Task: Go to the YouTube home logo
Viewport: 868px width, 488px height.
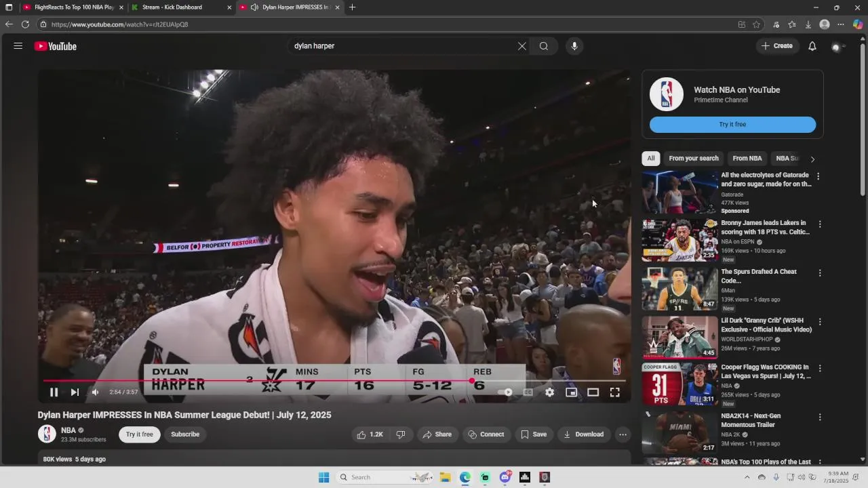Action: click(x=56, y=46)
